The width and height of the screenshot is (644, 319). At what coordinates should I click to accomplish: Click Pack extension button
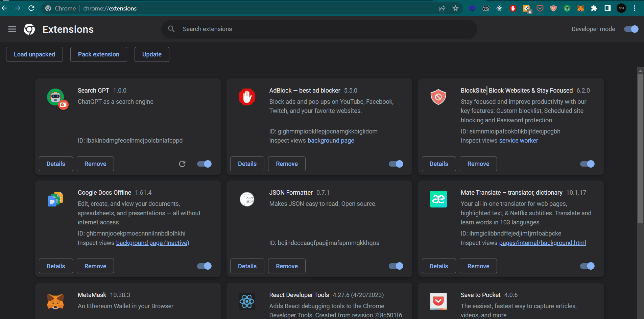coord(99,54)
